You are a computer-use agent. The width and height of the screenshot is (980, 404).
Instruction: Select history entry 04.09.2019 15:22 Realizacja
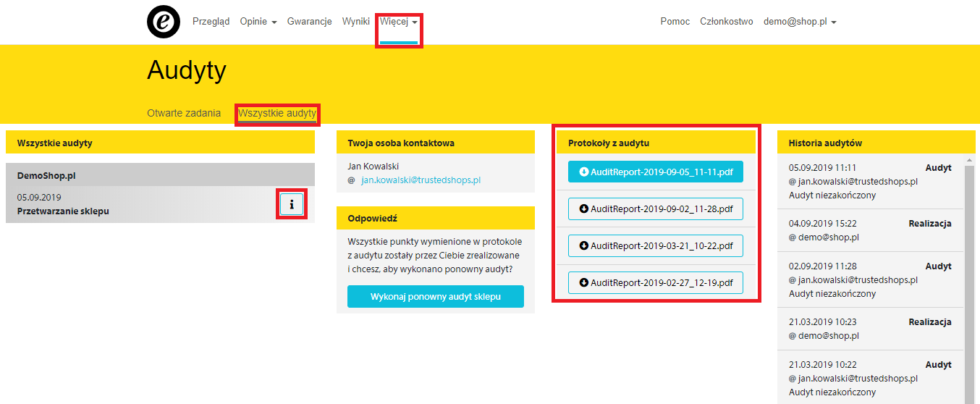(x=870, y=231)
